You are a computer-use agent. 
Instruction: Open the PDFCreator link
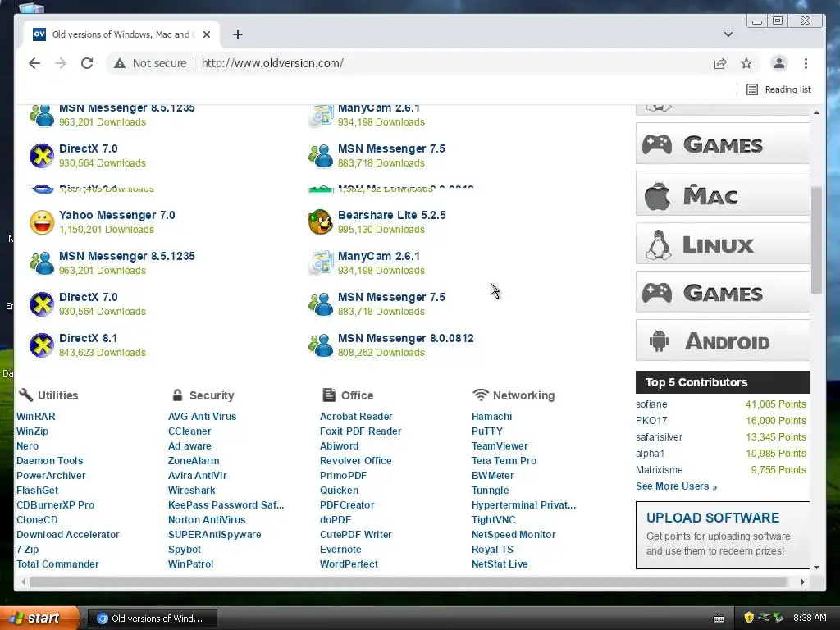(x=347, y=505)
